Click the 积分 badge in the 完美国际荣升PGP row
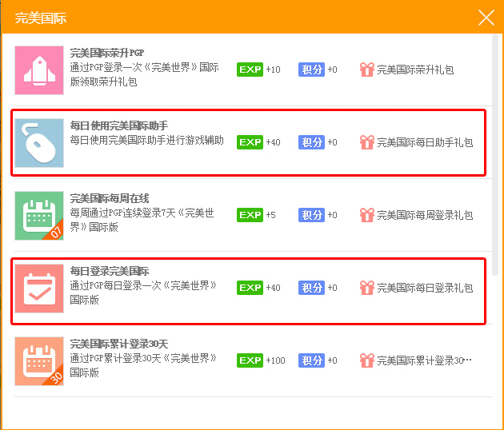This screenshot has height=430, width=504. pos(311,70)
